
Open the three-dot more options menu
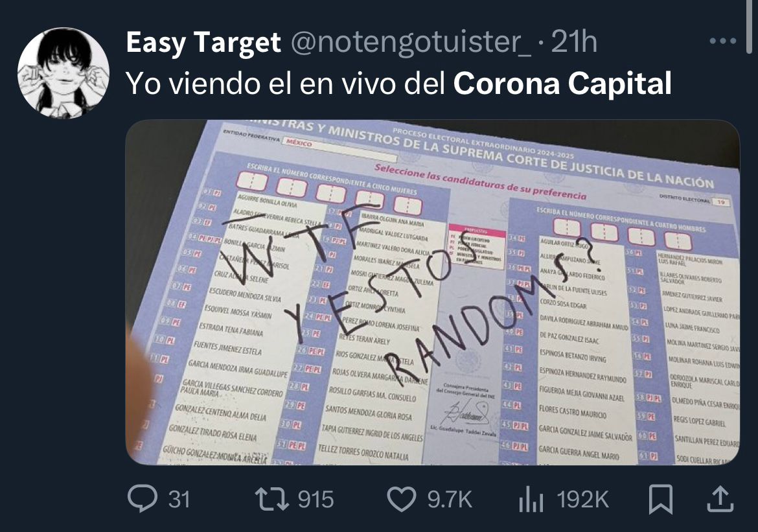[723, 41]
